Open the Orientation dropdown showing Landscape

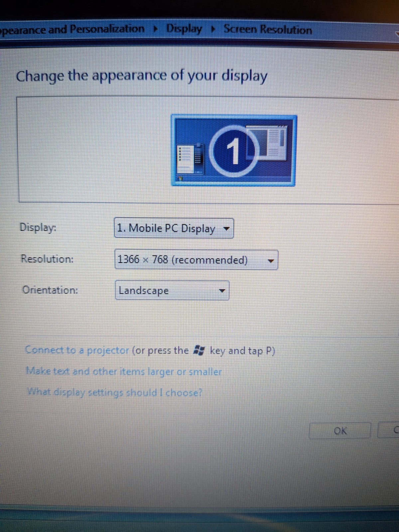[x=172, y=291]
